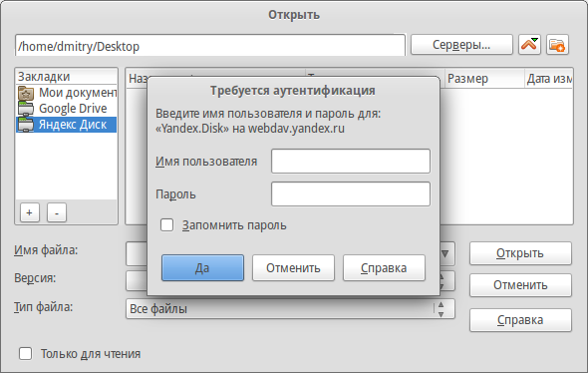This screenshot has width=588, height=373.
Task: Select Мои документы bookmark icon
Action: point(26,93)
